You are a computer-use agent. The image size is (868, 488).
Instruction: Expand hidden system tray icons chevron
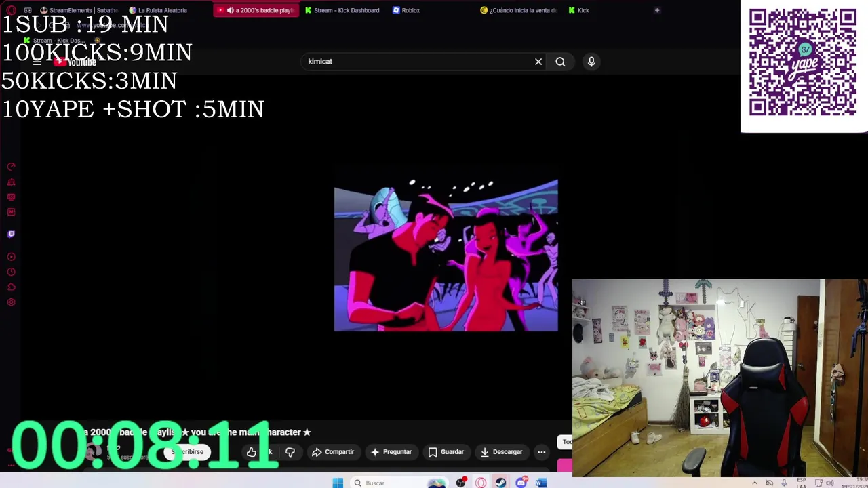pos(754,483)
